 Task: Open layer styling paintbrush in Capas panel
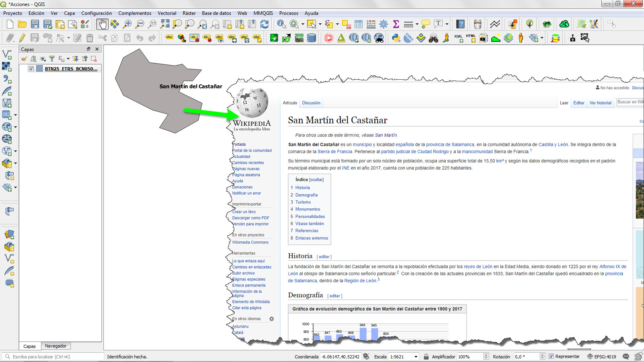click(24, 59)
